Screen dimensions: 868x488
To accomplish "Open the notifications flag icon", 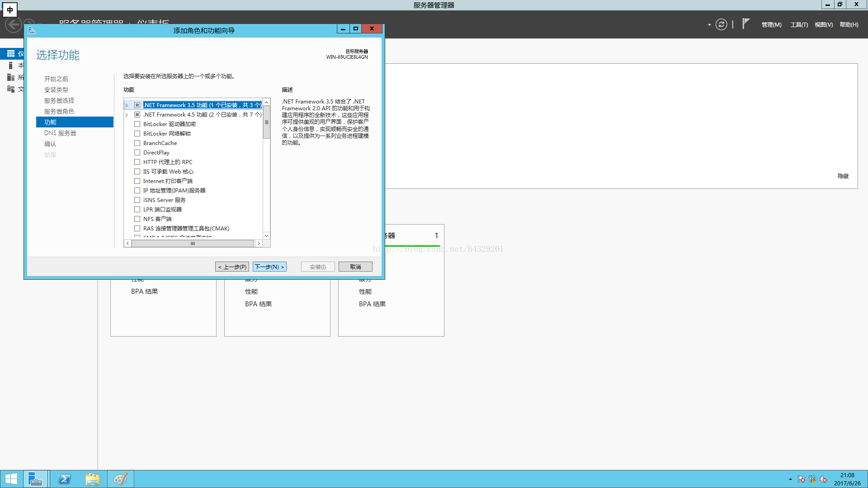I will coord(746,24).
